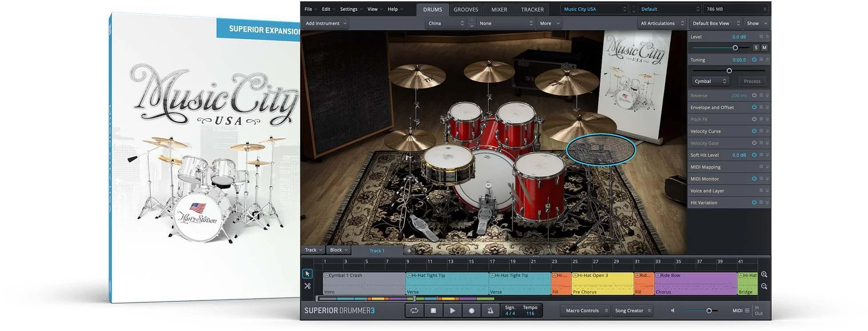The width and height of the screenshot is (868, 331).
Task: Open the Default Box View dropdown
Action: coord(715,23)
